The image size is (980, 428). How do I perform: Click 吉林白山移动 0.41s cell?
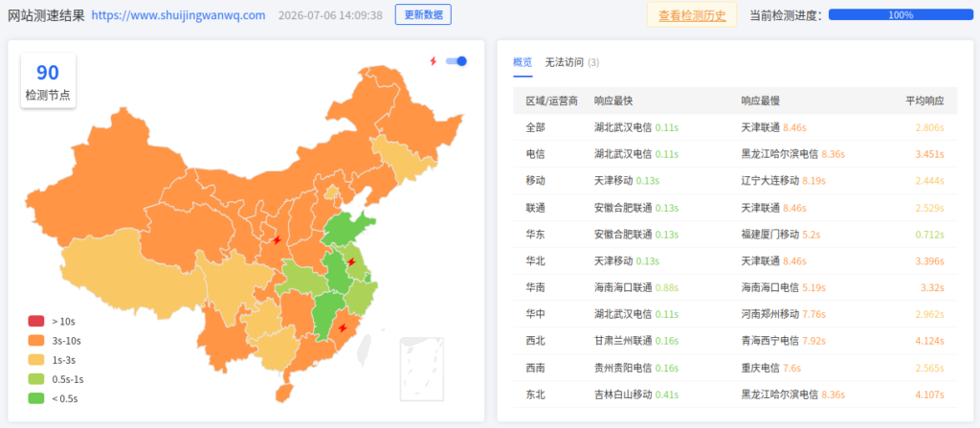tap(636, 394)
